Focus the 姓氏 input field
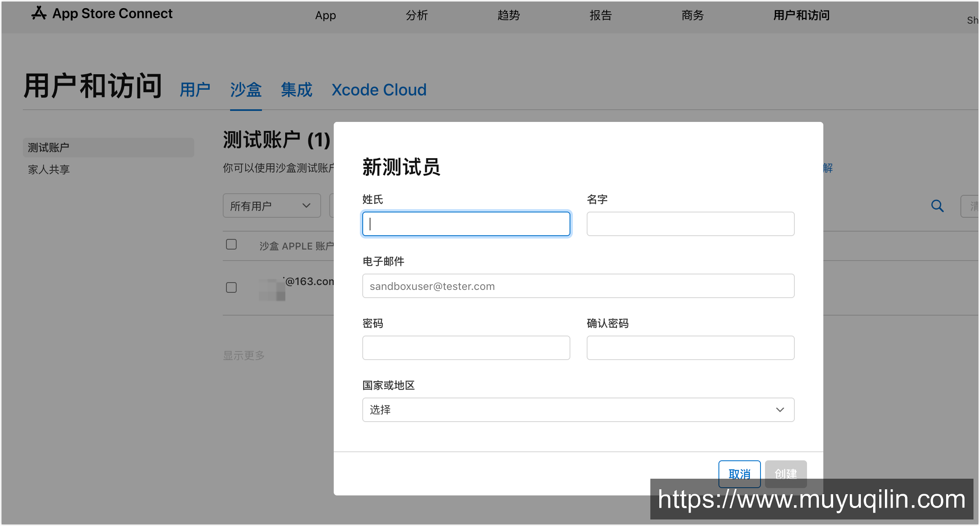Viewport: 980px width, 526px height. [466, 224]
